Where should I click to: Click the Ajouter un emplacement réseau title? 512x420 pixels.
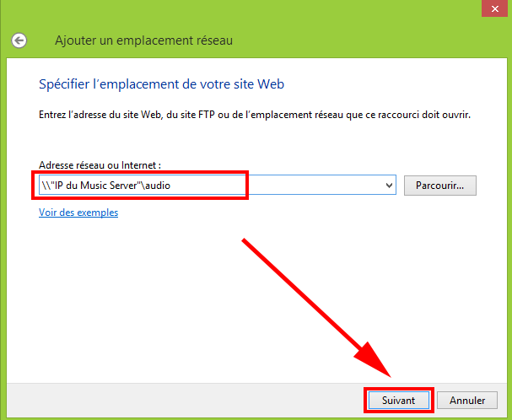point(143,40)
